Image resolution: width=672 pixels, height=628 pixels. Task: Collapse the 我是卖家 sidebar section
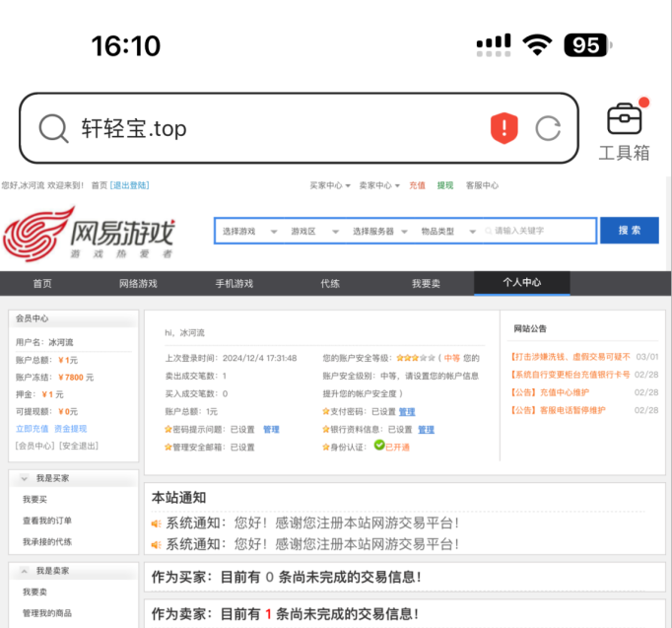[24, 571]
